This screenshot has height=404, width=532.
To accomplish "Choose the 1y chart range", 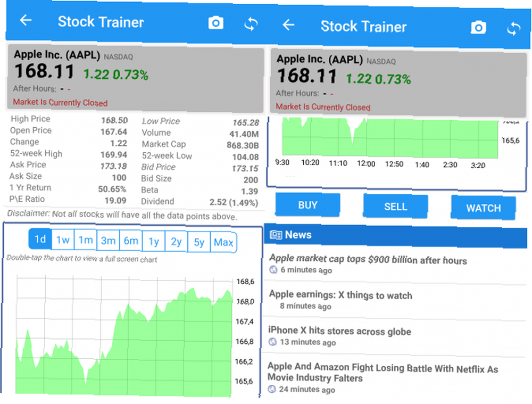I will [x=154, y=241].
